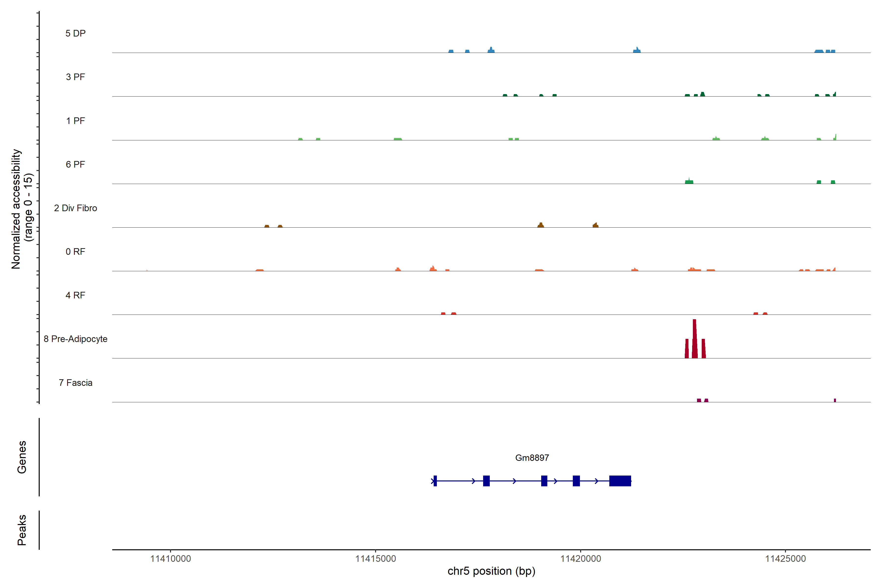The height and width of the screenshot is (588, 882).
Task: Click the 5 DP track label
Action: (75, 33)
